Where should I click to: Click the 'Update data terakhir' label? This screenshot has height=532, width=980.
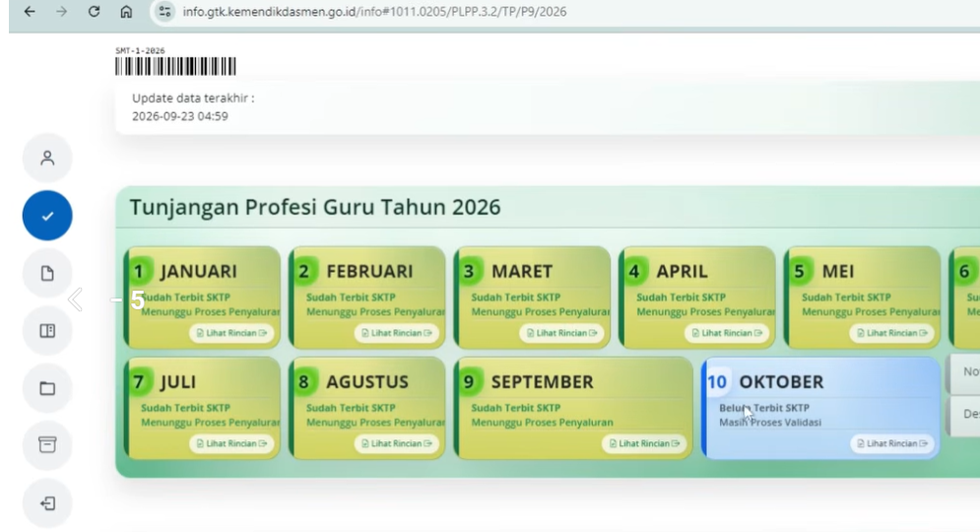pyautogui.click(x=193, y=99)
